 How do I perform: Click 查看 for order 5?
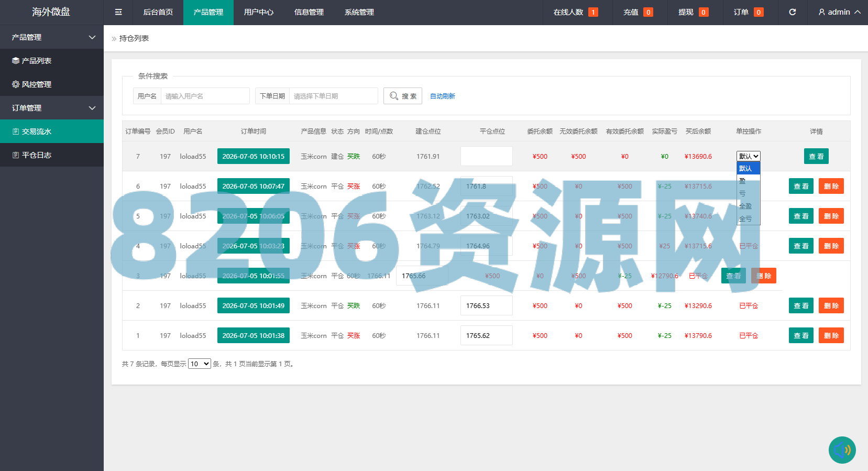coord(801,216)
